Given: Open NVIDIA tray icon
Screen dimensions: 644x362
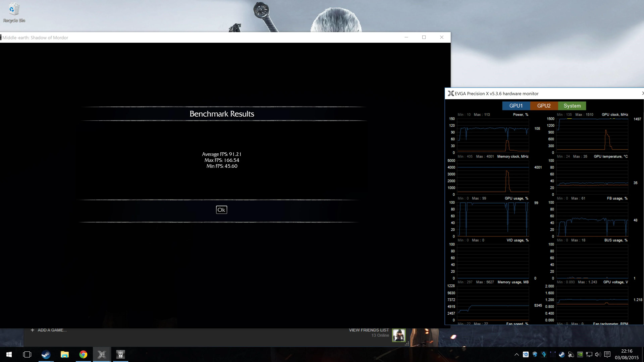Looking at the screenshot, I should point(580,354).
